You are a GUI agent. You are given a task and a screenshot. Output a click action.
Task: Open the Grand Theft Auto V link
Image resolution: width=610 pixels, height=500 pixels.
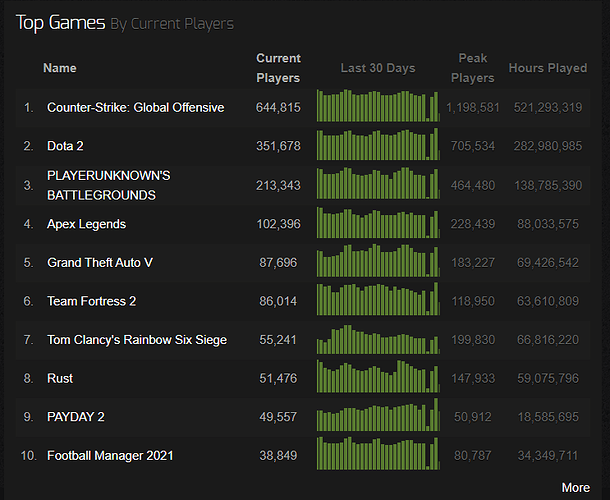coord(100,263)
